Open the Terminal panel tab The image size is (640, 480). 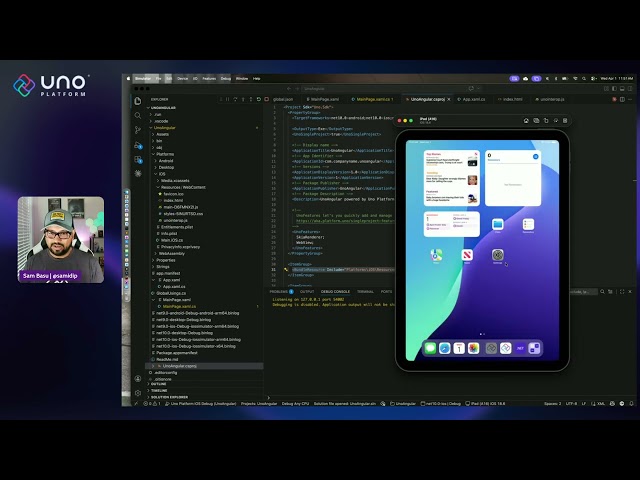click(365, 291)
